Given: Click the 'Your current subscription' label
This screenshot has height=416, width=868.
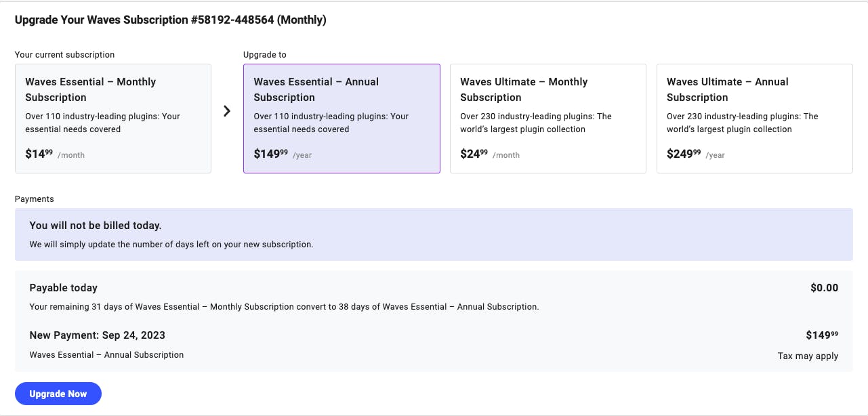Looking at the screenshot, I should [65, 54].
